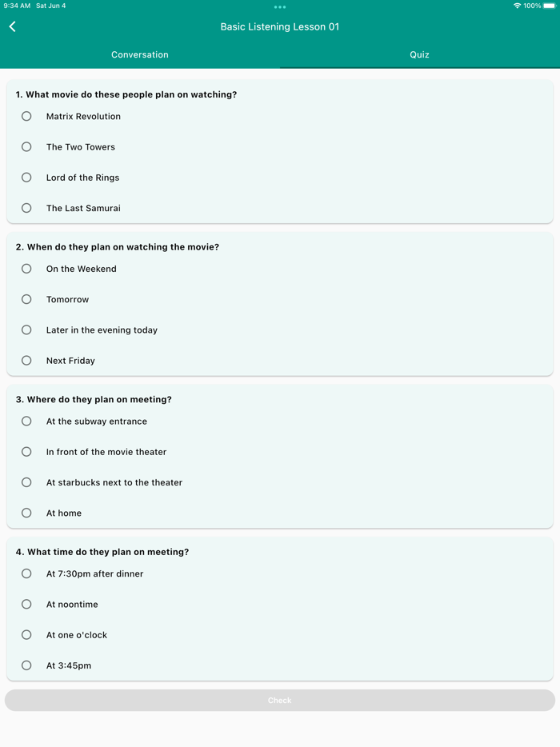Switch to the Conversation tab
The width and height of the screenshot is (560, 747).
click(139, 54)
